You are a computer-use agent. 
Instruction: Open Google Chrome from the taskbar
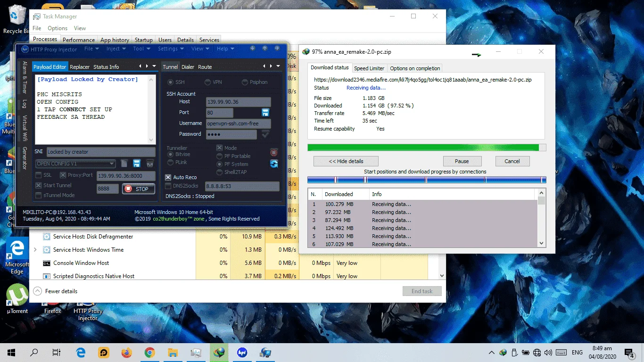[149, 352]
